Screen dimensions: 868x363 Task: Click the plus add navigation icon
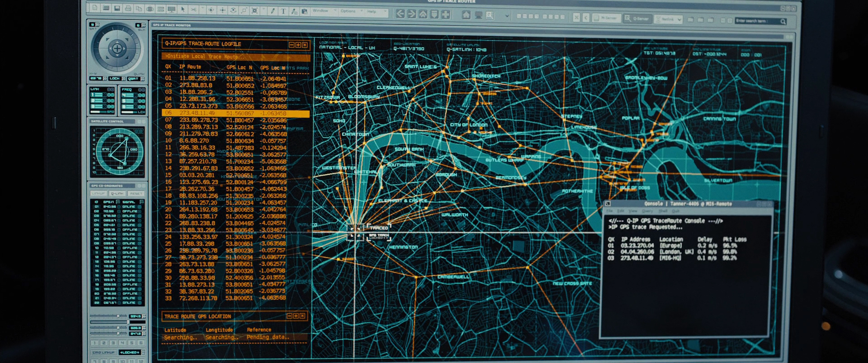tap(446, 14)
